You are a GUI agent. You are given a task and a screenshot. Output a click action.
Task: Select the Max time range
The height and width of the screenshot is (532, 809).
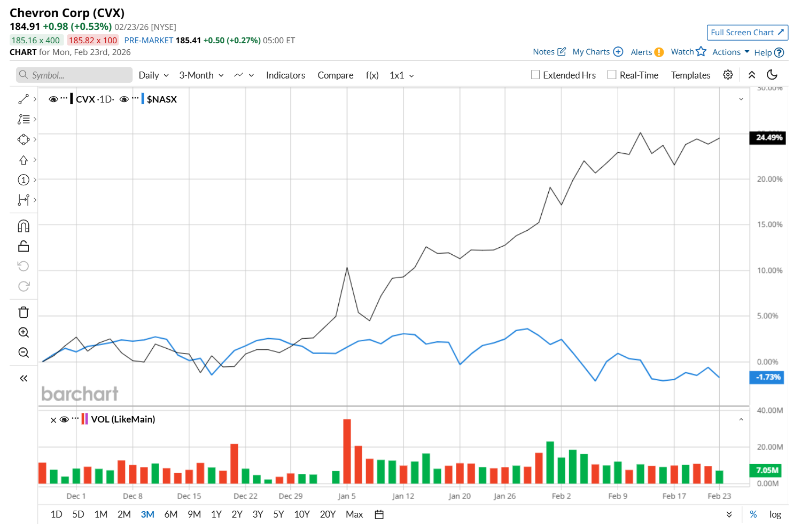(x=354, y=514)
